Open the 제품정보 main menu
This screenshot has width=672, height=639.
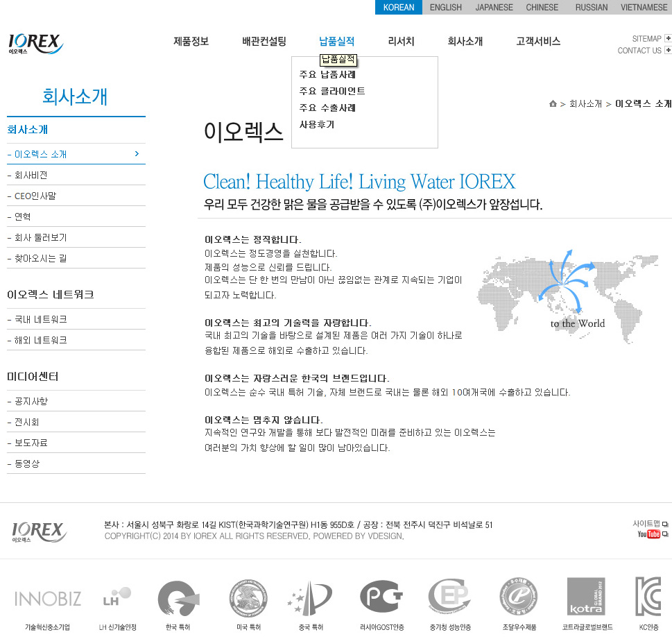tap(191, 41)
